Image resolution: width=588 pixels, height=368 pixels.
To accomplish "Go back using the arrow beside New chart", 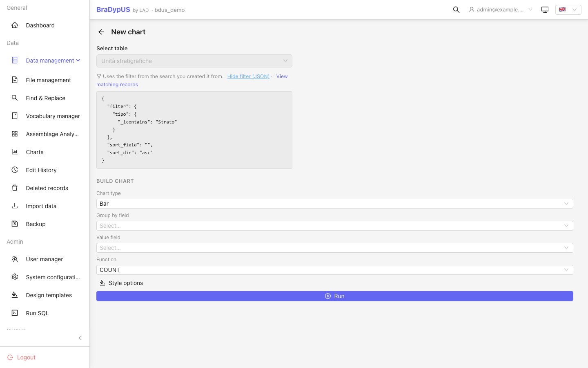I will pyautogui.click(x=101, y=32).
